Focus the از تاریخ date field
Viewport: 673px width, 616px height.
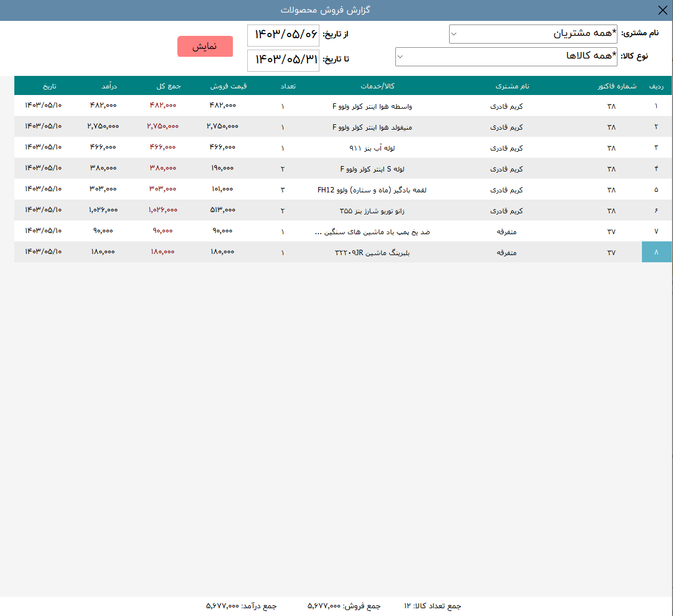[x=283, y=35]
